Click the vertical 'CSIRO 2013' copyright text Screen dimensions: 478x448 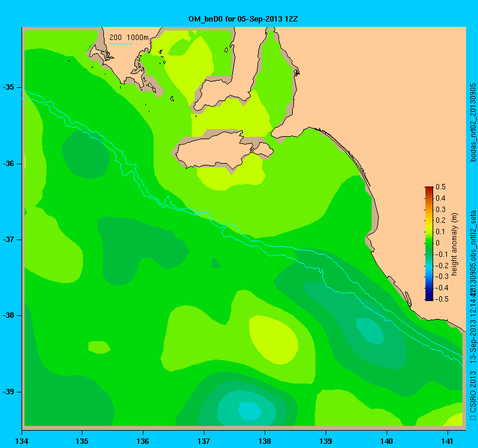point(473,392)
